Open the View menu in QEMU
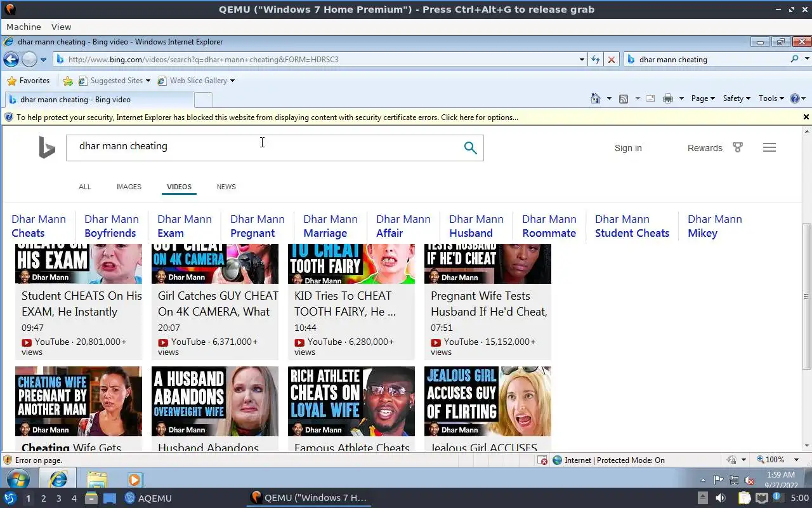Screen dimensions: 812x508 pyautogui.click(x=61, y=27)
